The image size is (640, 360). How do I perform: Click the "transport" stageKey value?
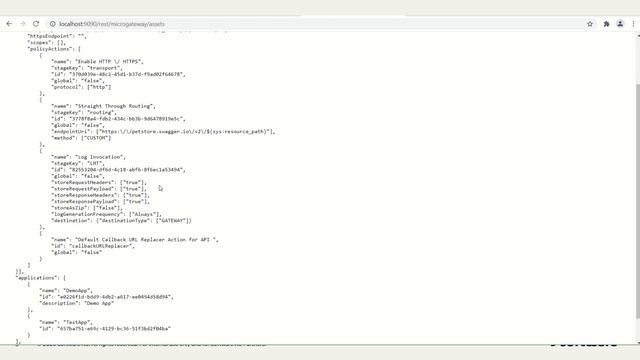click(104, 68)
